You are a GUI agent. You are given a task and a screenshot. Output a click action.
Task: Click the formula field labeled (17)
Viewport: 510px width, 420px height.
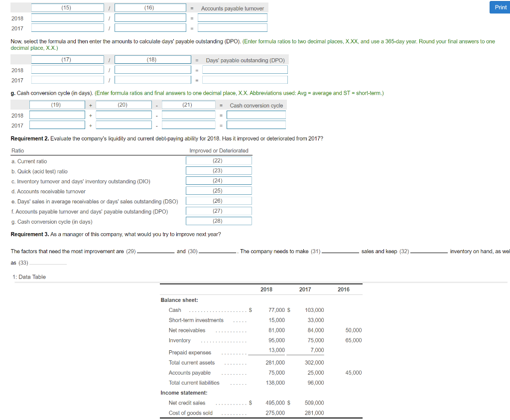click(x=67, y=59)
